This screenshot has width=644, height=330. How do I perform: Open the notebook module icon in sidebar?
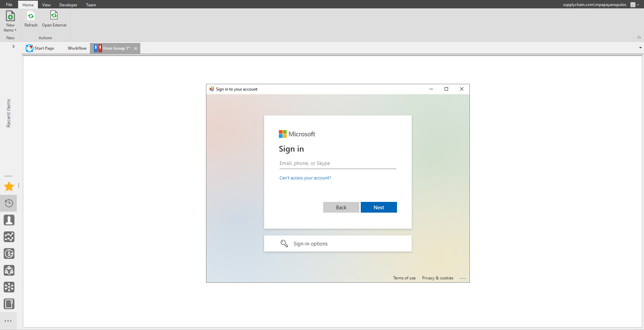coord(9,304)
